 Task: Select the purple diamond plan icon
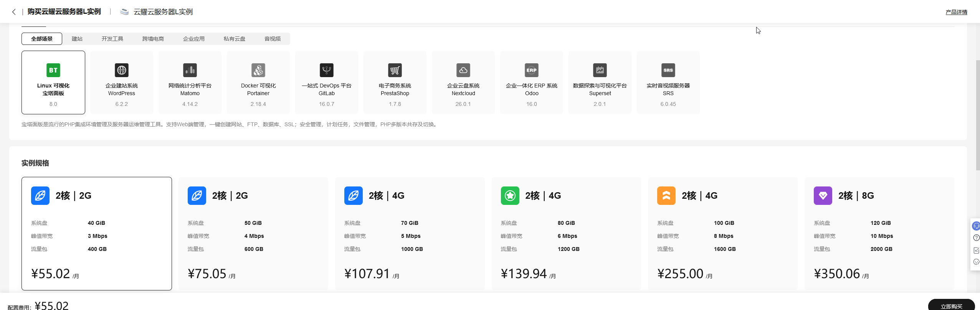(823, 196)
